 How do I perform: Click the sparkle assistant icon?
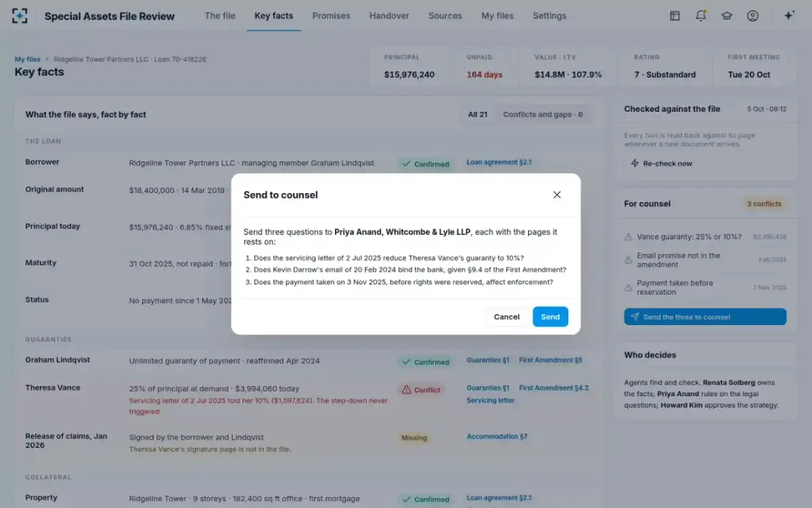[789, 16]
